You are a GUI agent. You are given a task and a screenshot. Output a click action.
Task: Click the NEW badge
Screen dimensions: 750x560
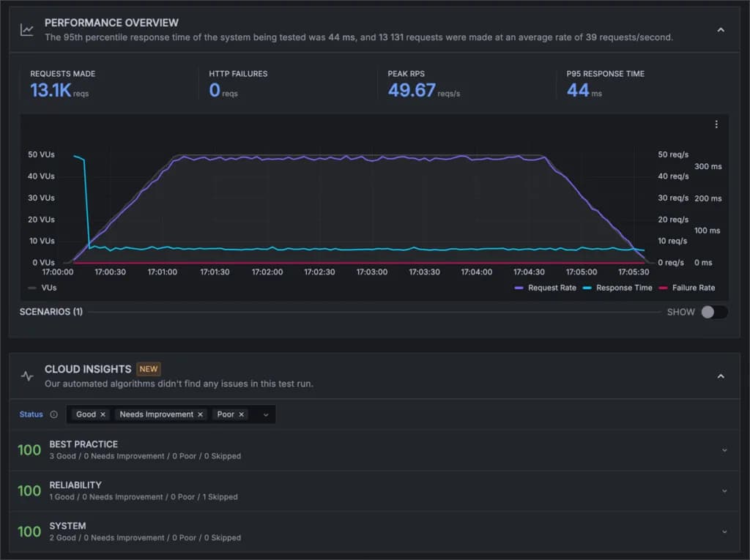148,369
